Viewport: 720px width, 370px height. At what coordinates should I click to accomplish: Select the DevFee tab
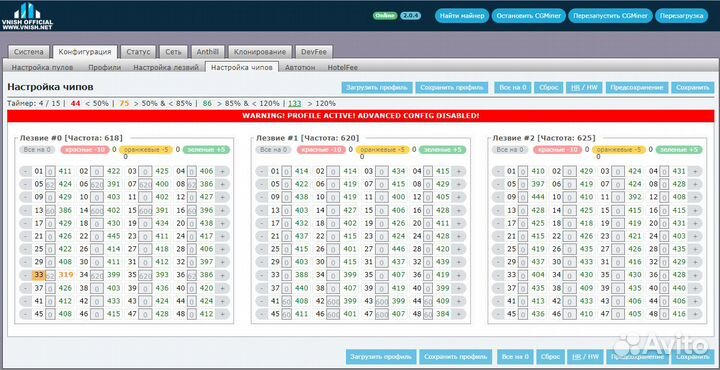click(314, 52)
